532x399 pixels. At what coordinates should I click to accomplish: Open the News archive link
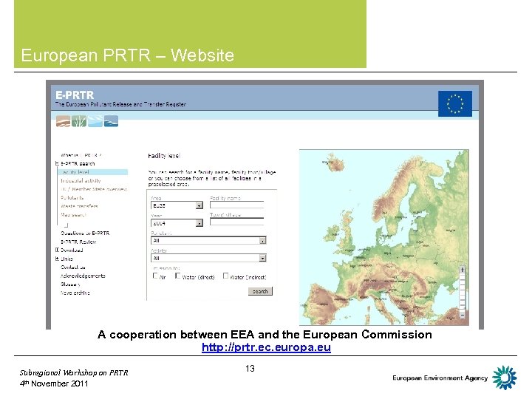[75, 293]
